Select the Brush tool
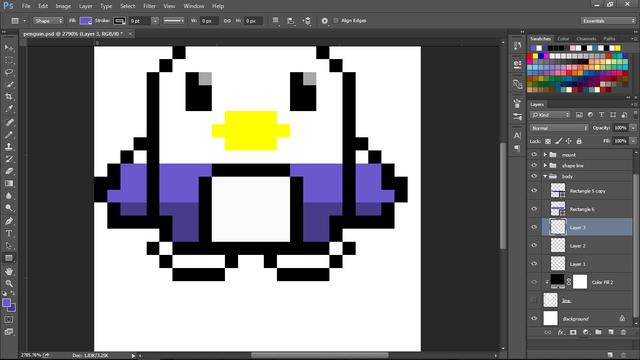The height and width of the screenshot is (360, 640). [x=9, y=135]
